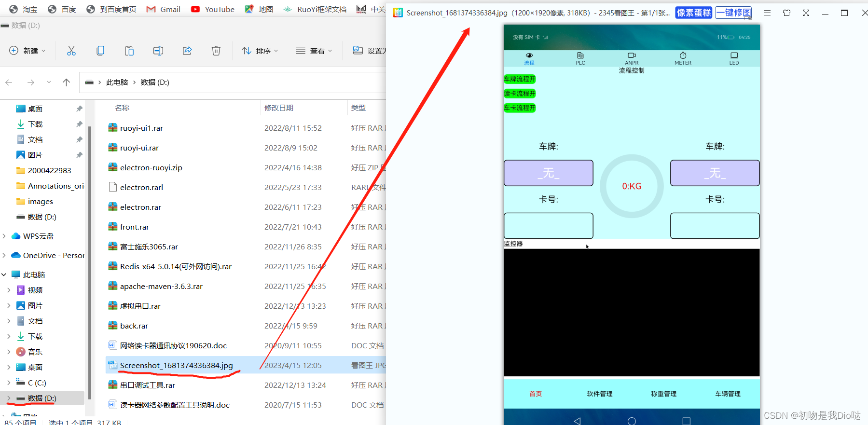This screenshot has width=868, height=425.
Task: Open 地图 bookmark in browser bar
Action: (x=259, y=9)
